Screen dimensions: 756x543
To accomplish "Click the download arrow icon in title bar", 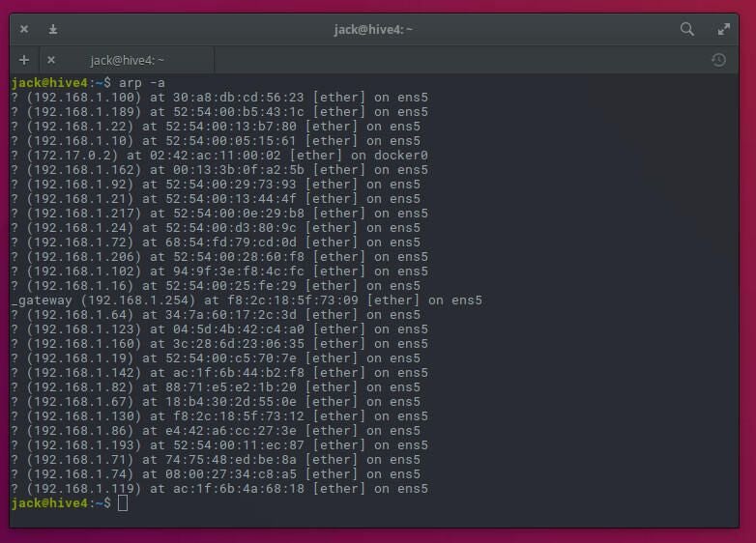I will (x=53, y=29).
